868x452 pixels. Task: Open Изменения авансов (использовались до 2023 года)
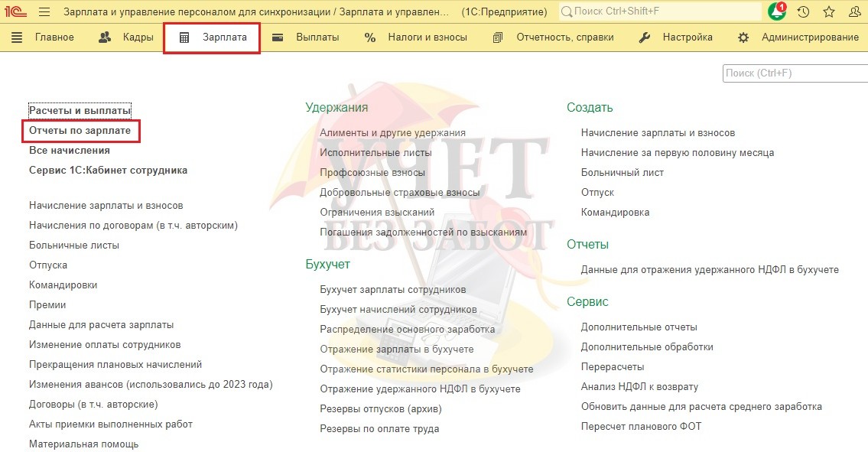(x=151, y=385)
